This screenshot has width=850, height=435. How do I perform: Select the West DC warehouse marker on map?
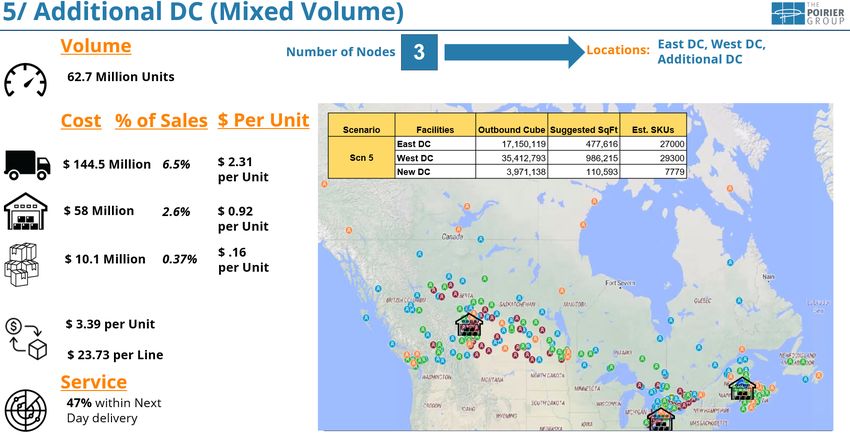point(469,324)
